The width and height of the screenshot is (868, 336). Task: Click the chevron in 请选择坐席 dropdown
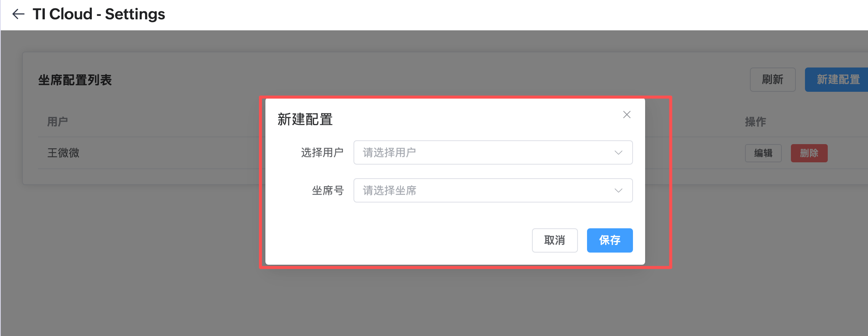pos(618,190)
